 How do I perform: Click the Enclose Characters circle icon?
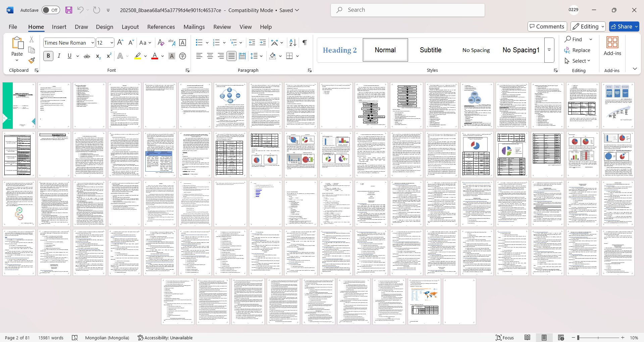183,56
